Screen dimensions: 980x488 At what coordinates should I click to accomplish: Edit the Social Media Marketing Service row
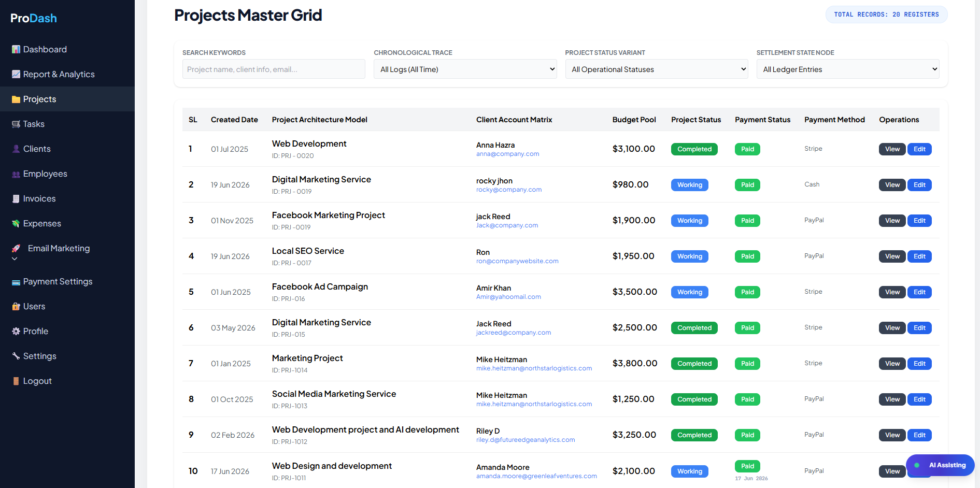click(919, 399)
